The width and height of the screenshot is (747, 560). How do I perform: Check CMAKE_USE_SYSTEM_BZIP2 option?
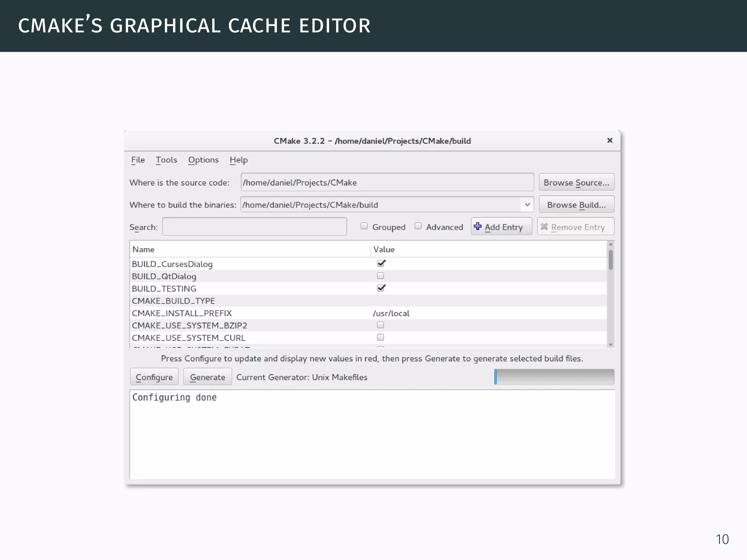[380, 325]
